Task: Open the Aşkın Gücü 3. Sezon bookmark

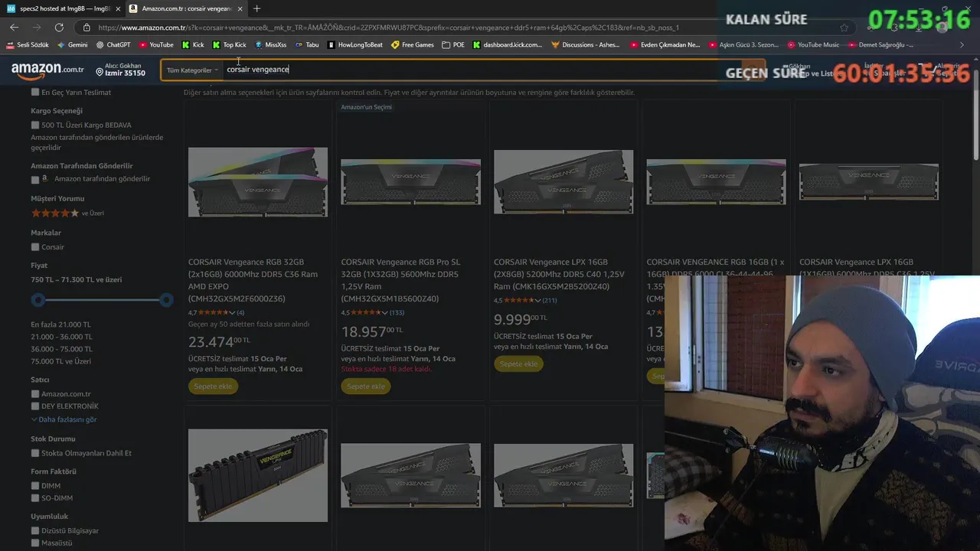Action: click(x=743, y=45)
